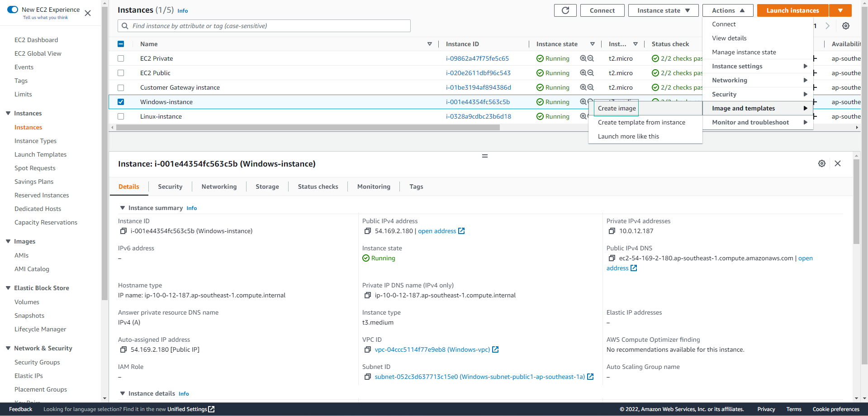Screen dimensions: 868x416
Task: Copy the Instance ID in the summary pane
Action: (123, 231)
